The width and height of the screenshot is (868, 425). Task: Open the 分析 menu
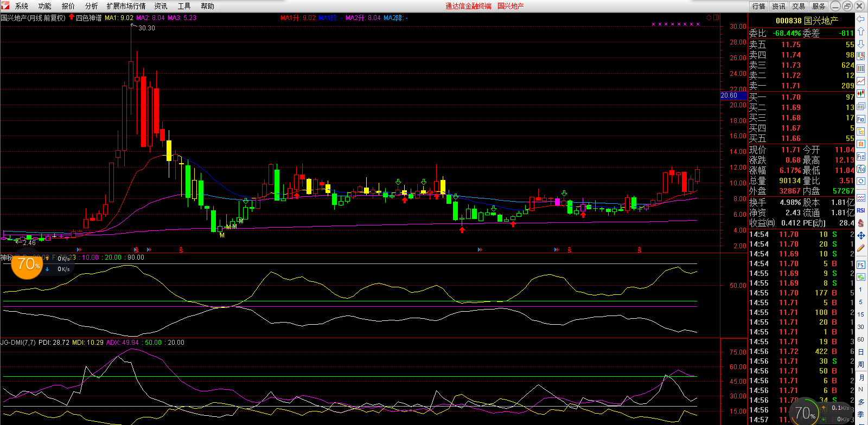(92, 6)
